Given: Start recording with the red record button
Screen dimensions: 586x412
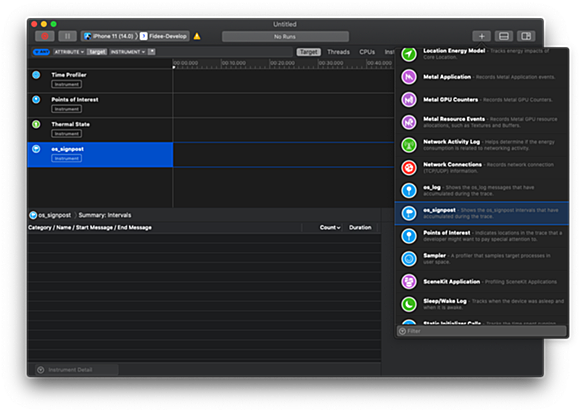Looking at the screenshot, I should (45, 36).
